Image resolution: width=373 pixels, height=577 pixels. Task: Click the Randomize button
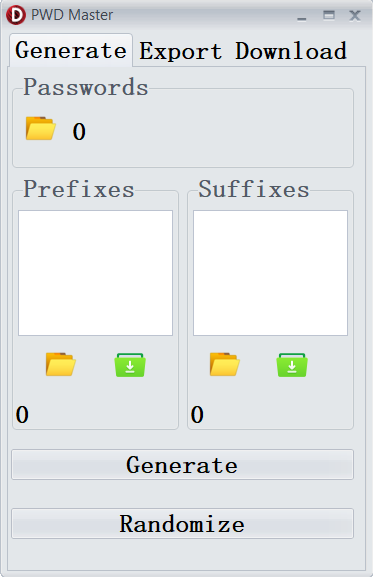tap(182, 524)
